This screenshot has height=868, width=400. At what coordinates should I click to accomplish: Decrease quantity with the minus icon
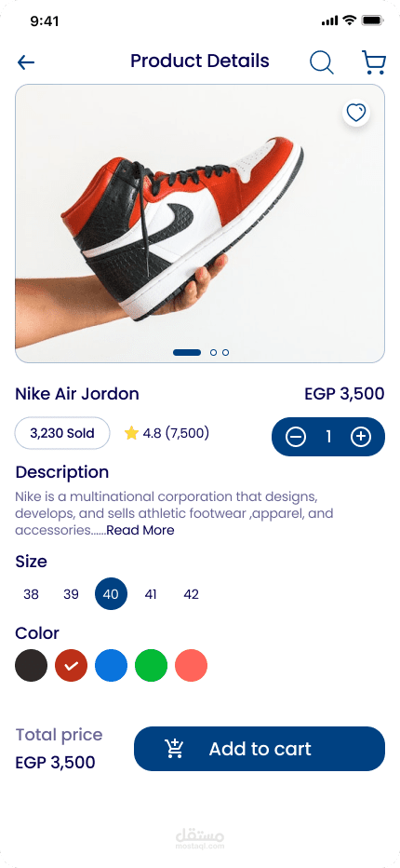click(x=296, y=437)
